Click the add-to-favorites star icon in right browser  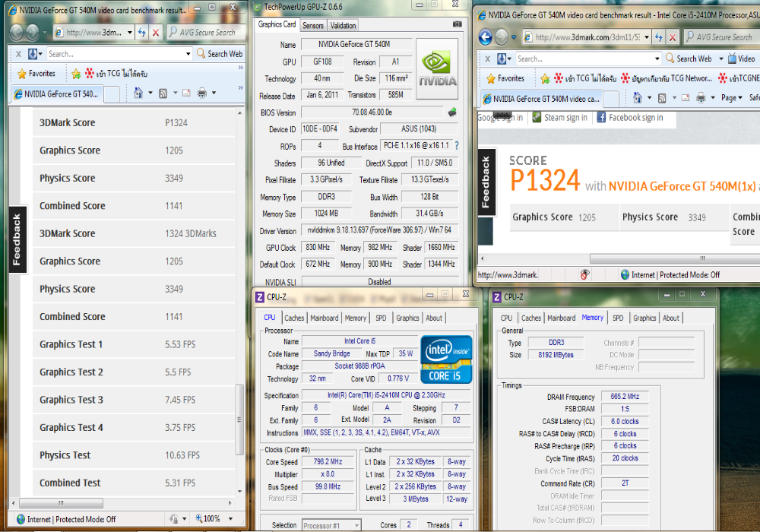click(x=545, y=78)
